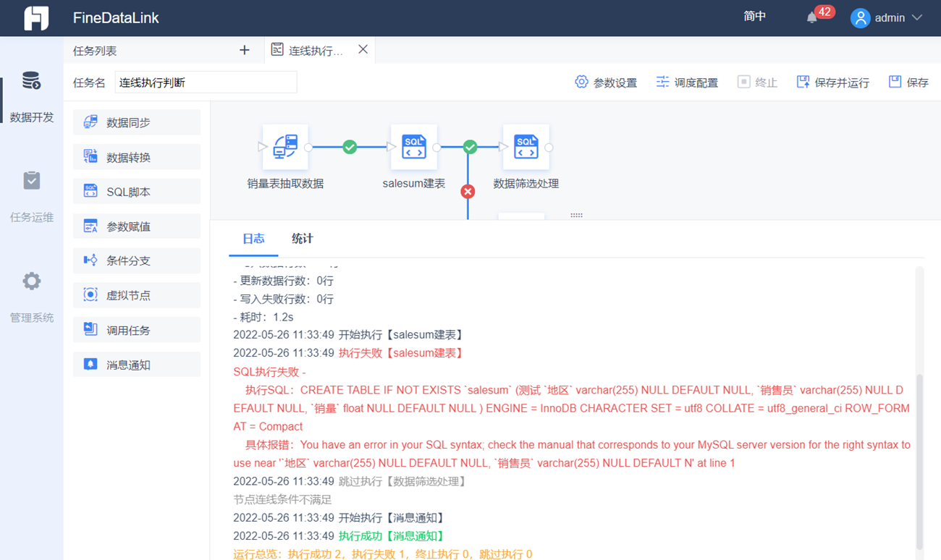Select the salesum建表 SQL node
Viewport: 941px width, 560px height.
(x=414, y=147)
